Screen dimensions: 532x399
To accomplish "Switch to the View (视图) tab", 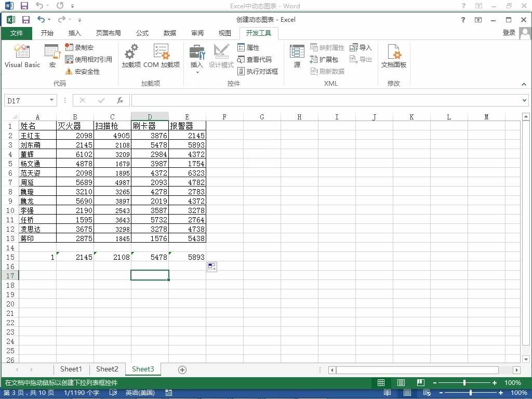I will 225,33.
